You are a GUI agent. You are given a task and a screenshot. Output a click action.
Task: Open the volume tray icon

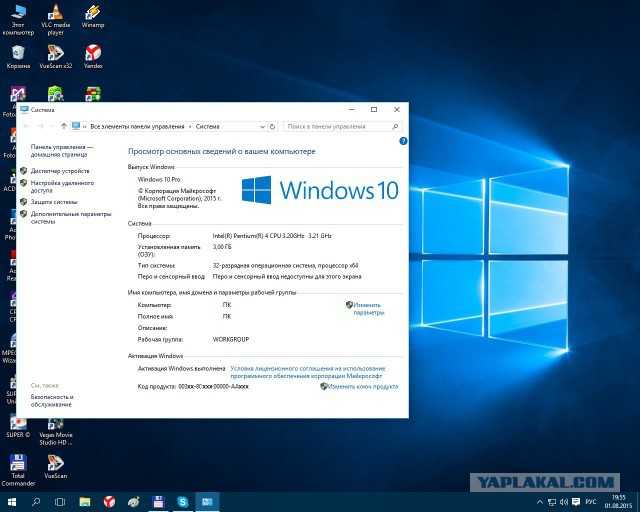[564, 502]
